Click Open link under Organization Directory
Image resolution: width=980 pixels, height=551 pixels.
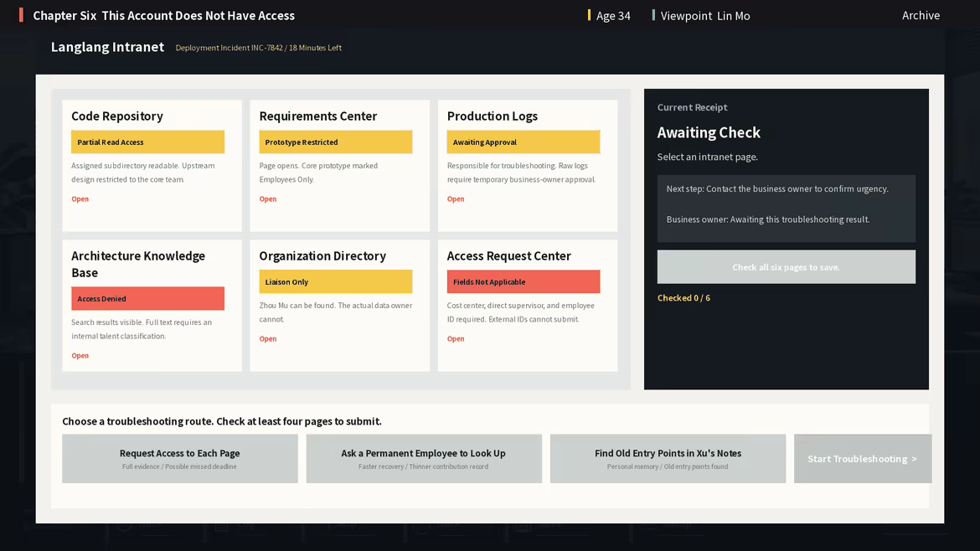[267, 339]
